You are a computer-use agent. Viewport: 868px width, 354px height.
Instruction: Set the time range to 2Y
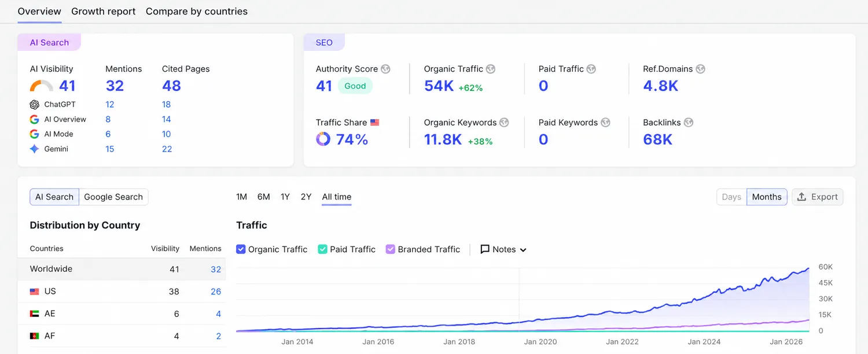point(306,197)
